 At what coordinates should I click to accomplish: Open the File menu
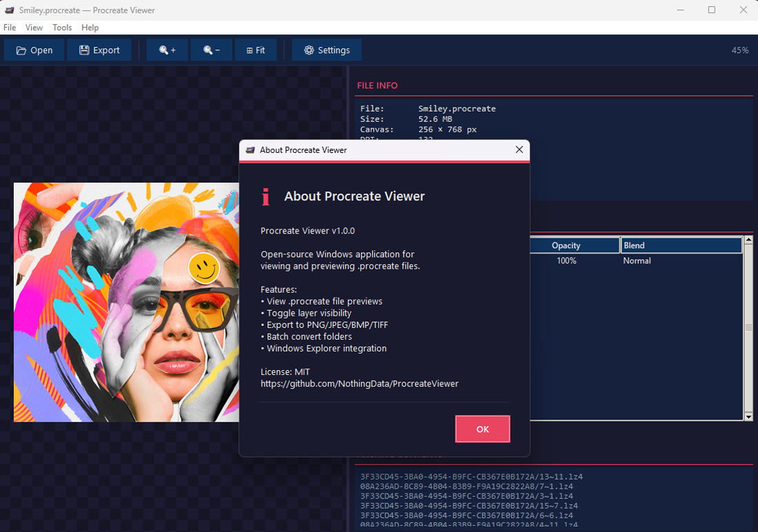(x=10, y=27)
